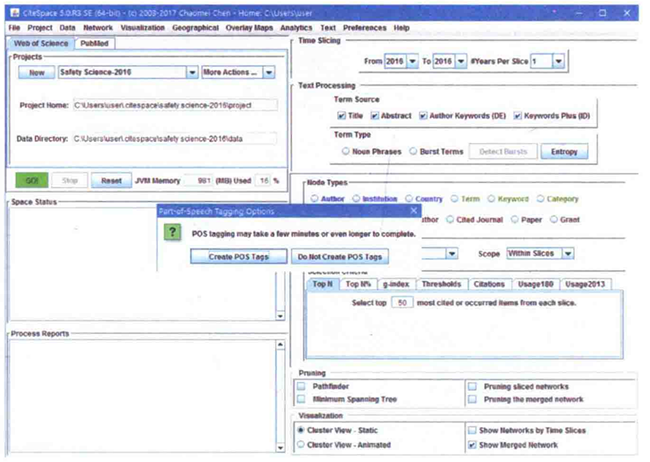Choose Do Not Create POS Tags
The image size is (650, 462).
coord(340,257)
